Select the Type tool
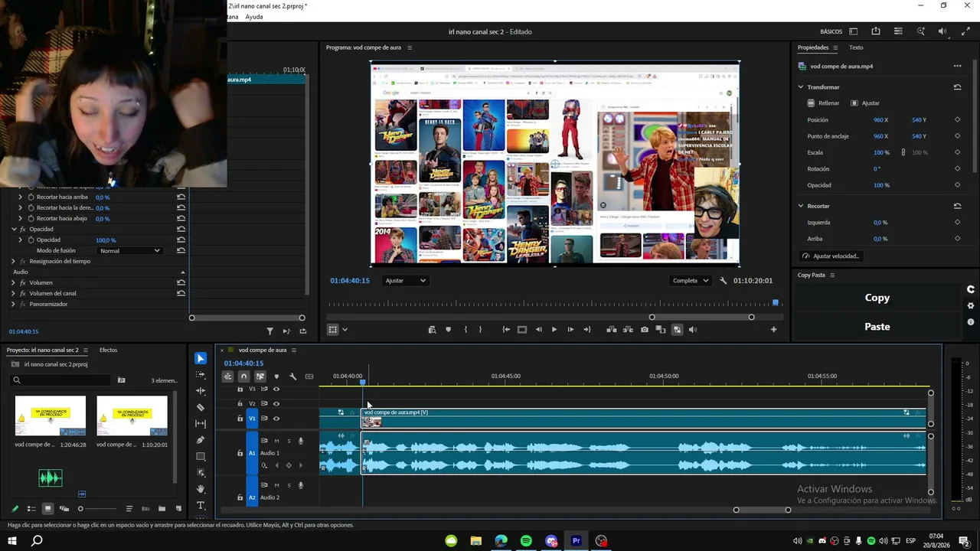The image size is (980, 551). coord(201,506)
